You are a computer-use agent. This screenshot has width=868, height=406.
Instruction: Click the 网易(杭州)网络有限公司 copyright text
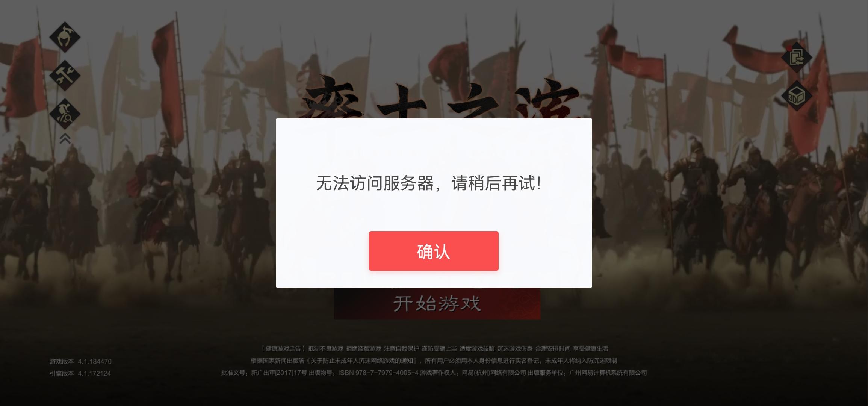click(494, 373)
